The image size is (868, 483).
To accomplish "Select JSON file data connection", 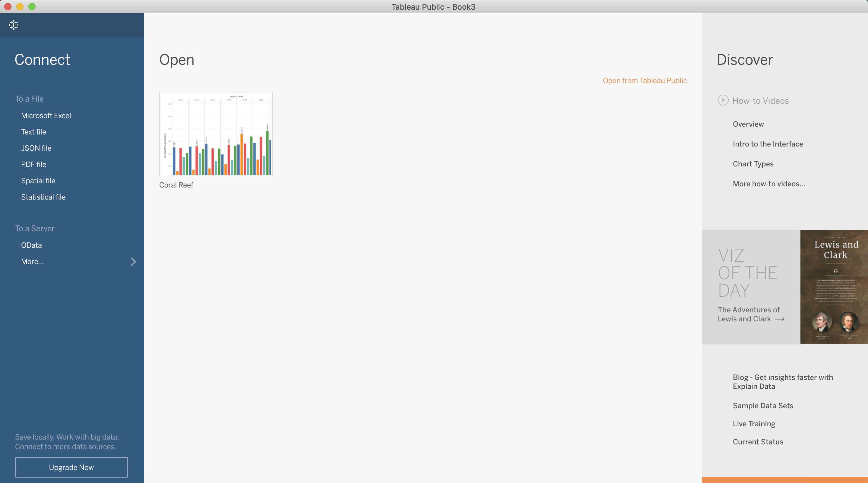I will tap(36, 148).
